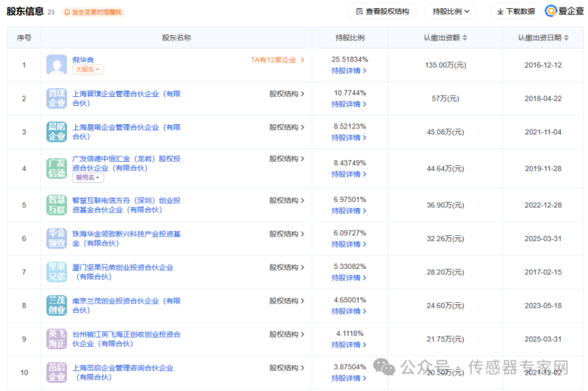Click the 爱企查 logo at top right
Image resolution: width=588 pixels, height=391 pixels.
tap(564, 11)
